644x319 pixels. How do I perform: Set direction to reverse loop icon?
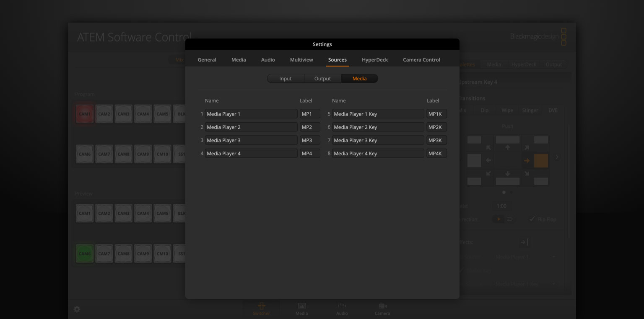tap(510, 219)
